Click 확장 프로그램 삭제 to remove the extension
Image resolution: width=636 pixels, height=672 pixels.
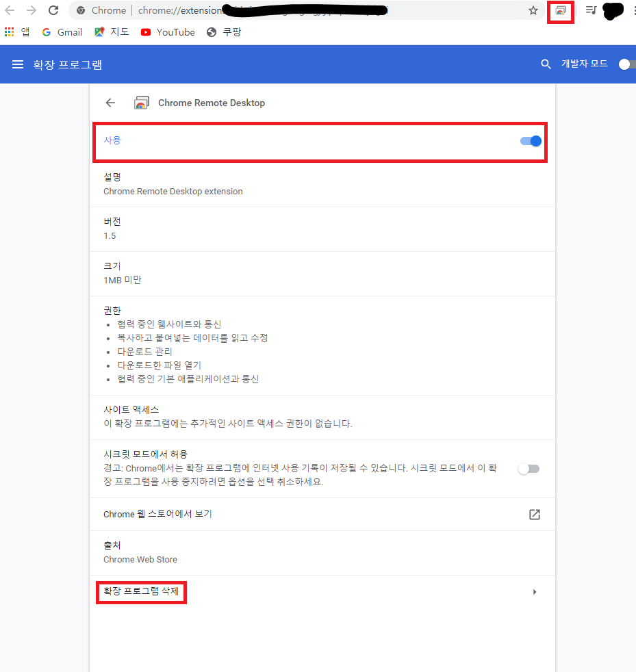click(141, 591)
